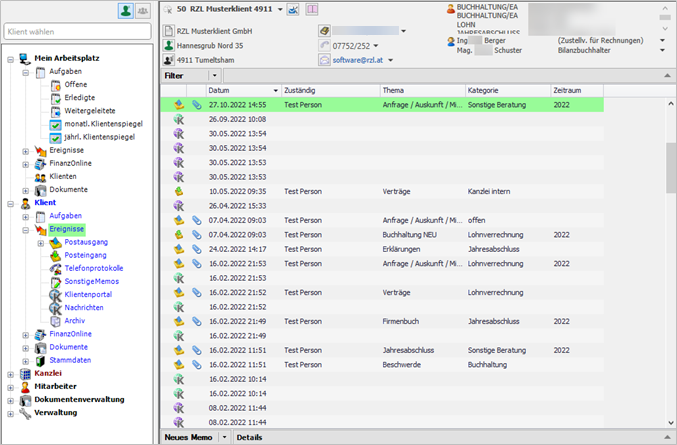Toggle the monatl. Klientenspiegel checkbox
The image size is (677, 445).
coord(56,123)
